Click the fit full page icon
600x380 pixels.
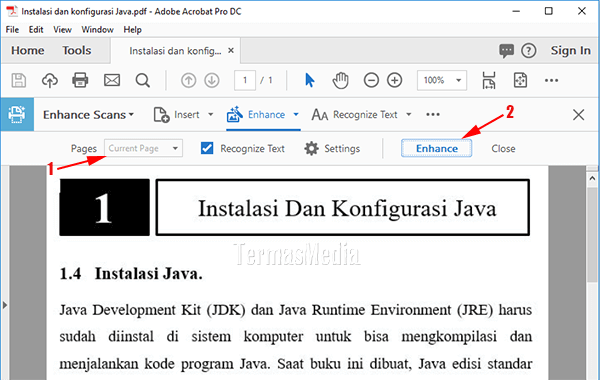(x=520, y=80)
